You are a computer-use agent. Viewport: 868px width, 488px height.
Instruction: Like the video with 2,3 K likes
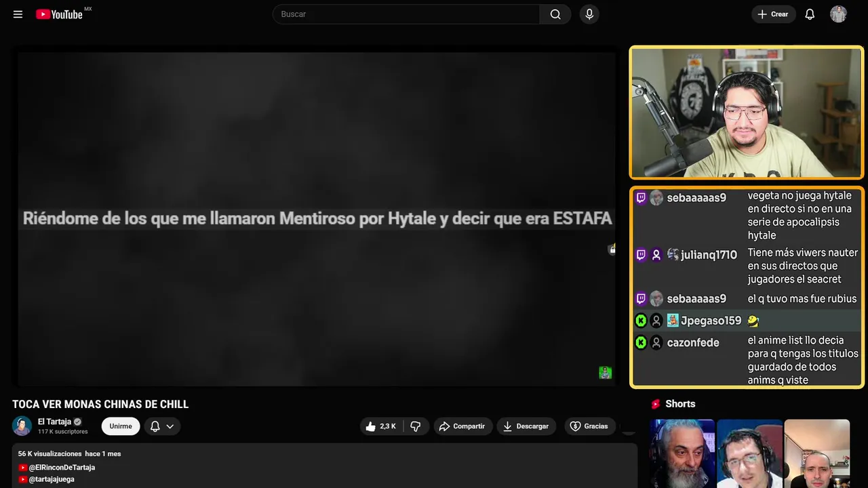(380, 426)
